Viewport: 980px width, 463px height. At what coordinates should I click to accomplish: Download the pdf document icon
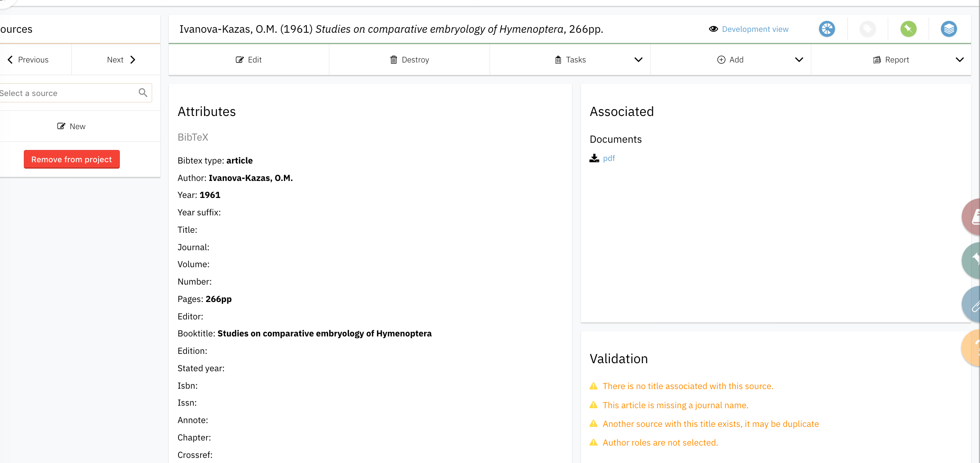point(594,158)
